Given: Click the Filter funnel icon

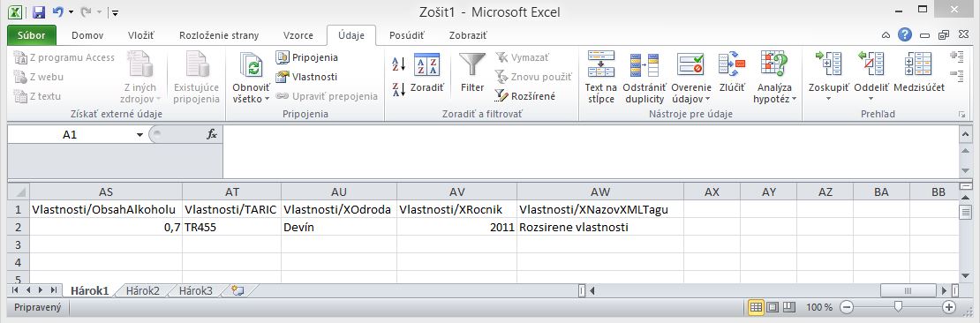Looking at the screenshot, I should pos(471,65).
